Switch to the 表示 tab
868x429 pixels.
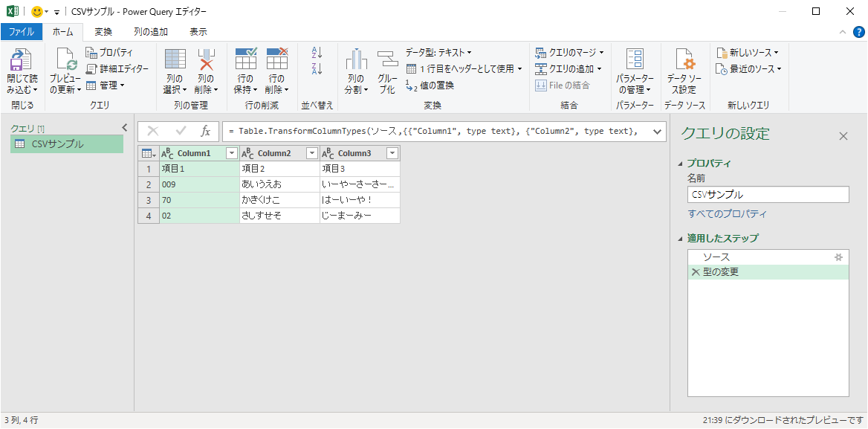[198, 31]
